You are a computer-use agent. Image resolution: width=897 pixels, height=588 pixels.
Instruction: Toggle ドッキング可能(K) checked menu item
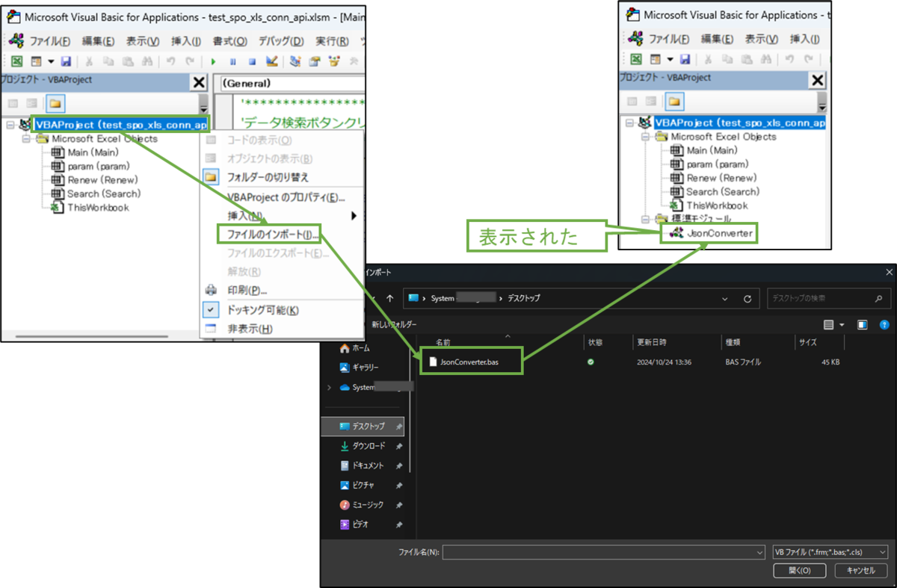coord(262,310)
